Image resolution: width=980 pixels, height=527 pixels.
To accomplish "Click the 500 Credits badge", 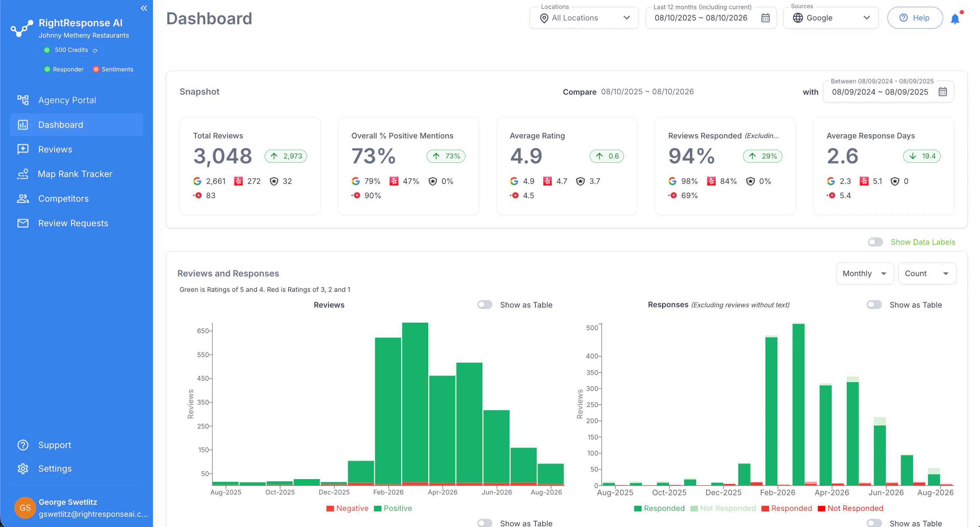I will (x=71, y=50).
